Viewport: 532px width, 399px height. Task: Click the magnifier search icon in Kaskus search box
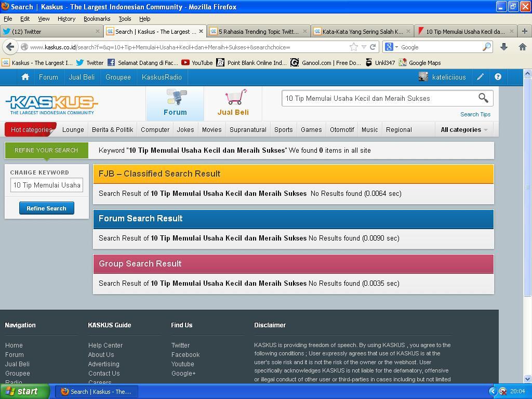click(x=484, y=98)
